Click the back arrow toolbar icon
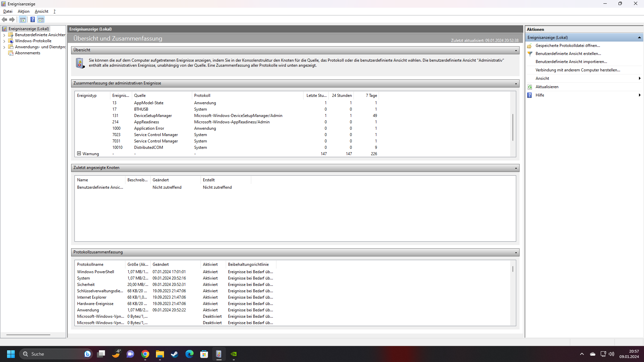The image size is (644, 362). click(4, 20)
